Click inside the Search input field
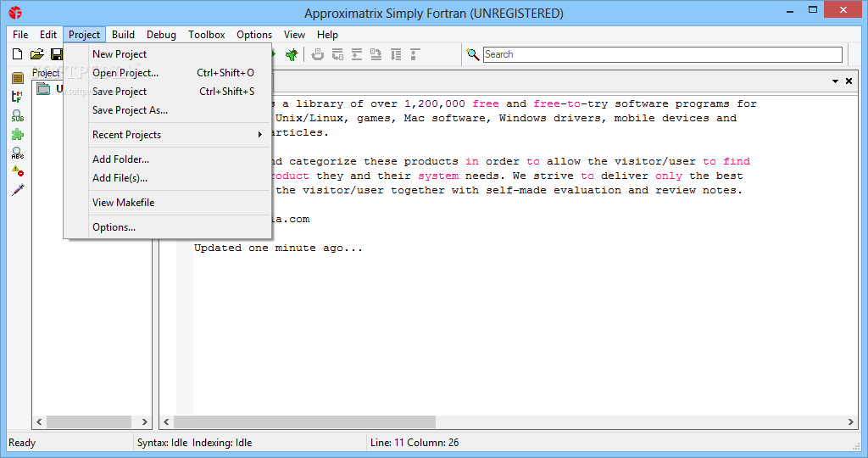This screenshot has height=458, width=868. point(663,54)
